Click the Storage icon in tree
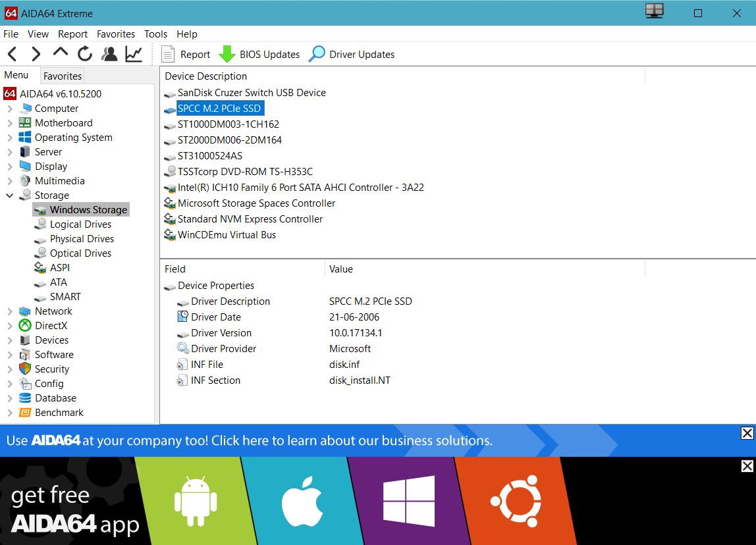The image size is (756, 545). coord(25,195)
